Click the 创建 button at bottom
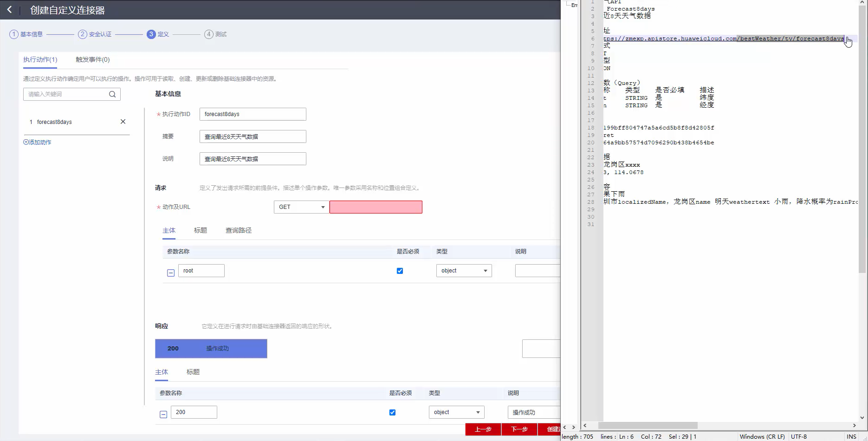This screenshot has width=868, height=441. point(549,429)
